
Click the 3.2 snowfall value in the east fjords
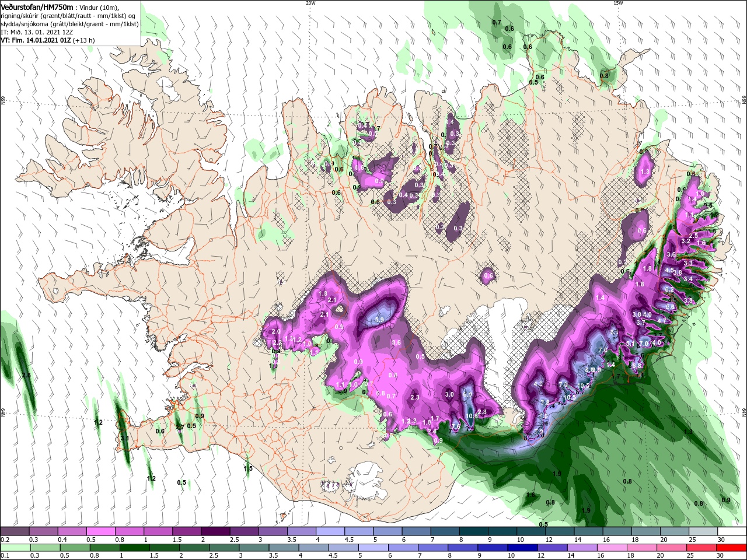[686, 241]
